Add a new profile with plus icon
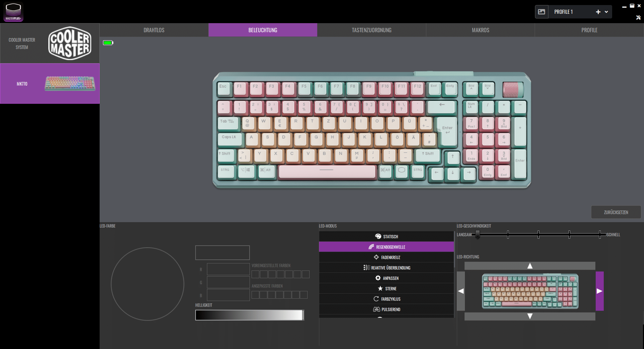 [x=598, y=12]
